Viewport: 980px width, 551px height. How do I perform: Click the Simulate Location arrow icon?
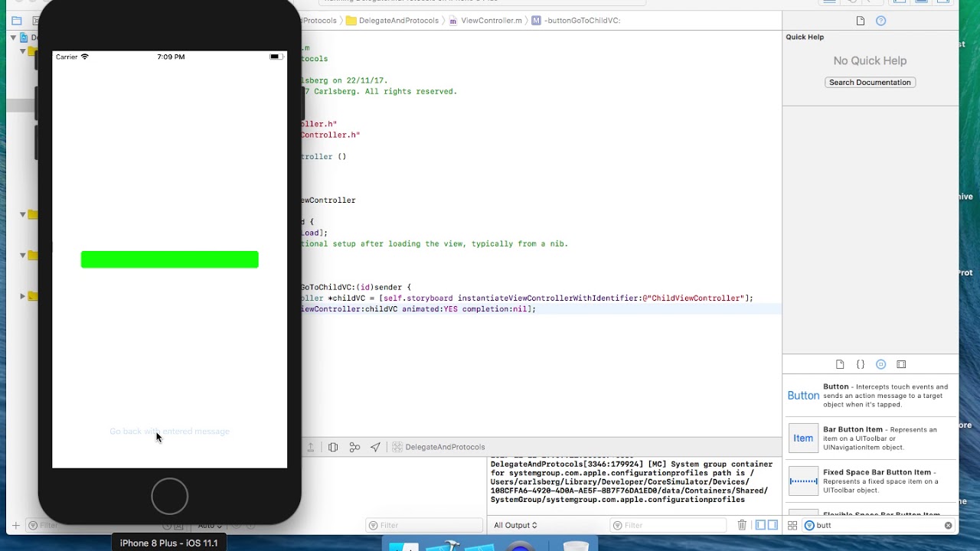click(x=375, y=447)
